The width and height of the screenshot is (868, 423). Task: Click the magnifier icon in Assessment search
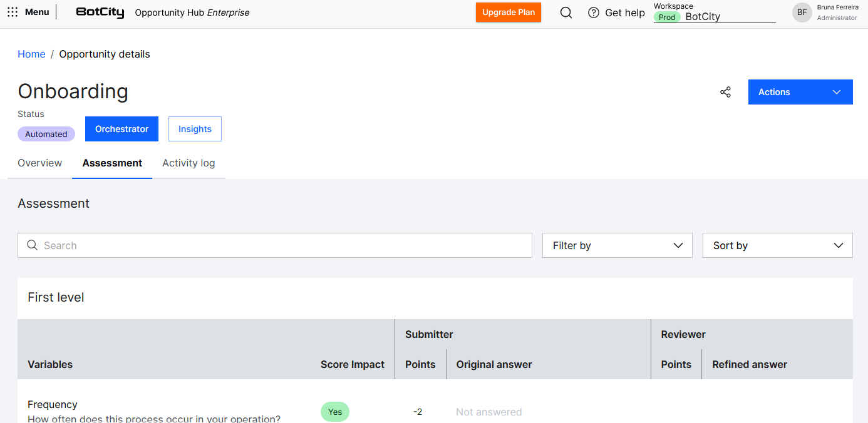pos(33,245)
